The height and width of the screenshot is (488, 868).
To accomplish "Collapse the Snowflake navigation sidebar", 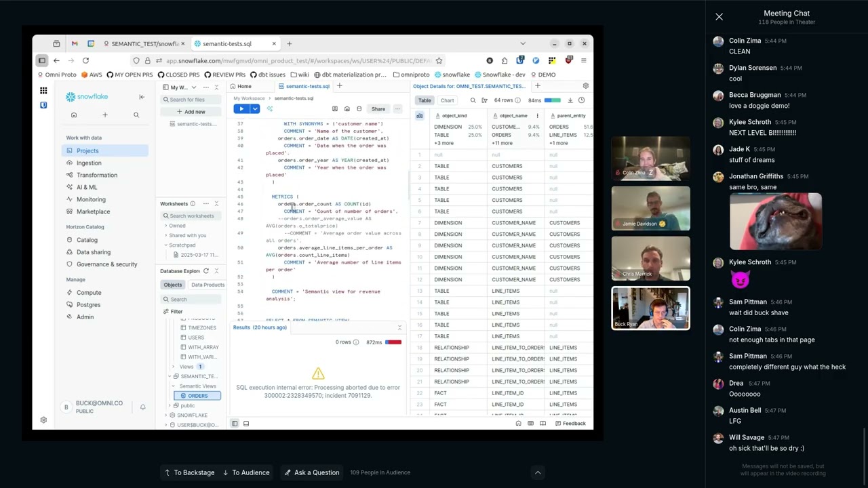I will pos(142,97).
